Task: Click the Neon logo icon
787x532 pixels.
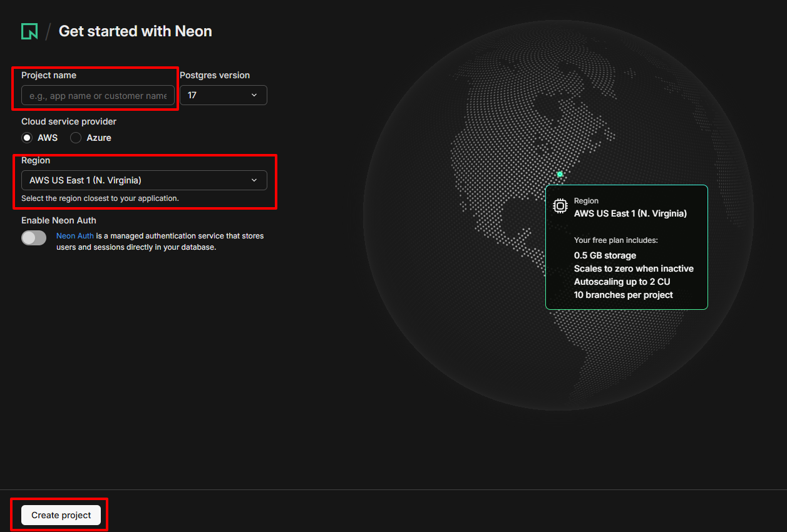Action: (29, 31)
